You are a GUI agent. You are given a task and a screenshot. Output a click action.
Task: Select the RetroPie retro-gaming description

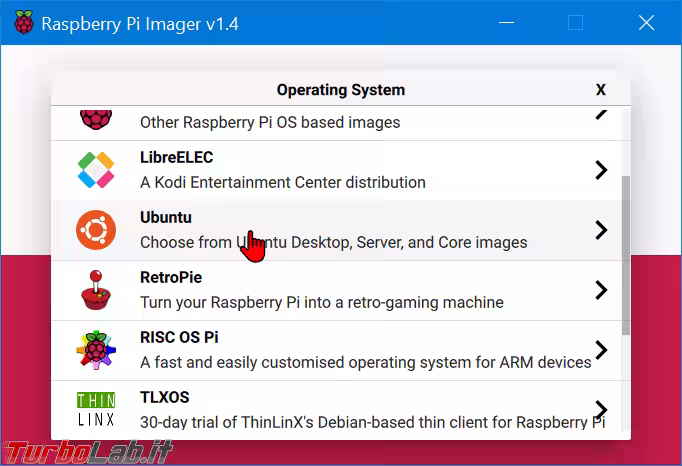321,302
